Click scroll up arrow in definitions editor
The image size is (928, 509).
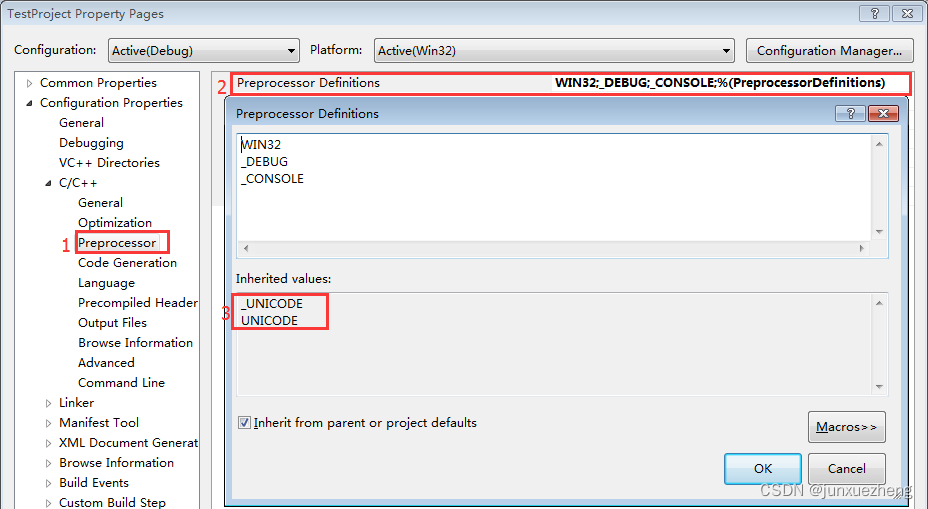(879, 144)
